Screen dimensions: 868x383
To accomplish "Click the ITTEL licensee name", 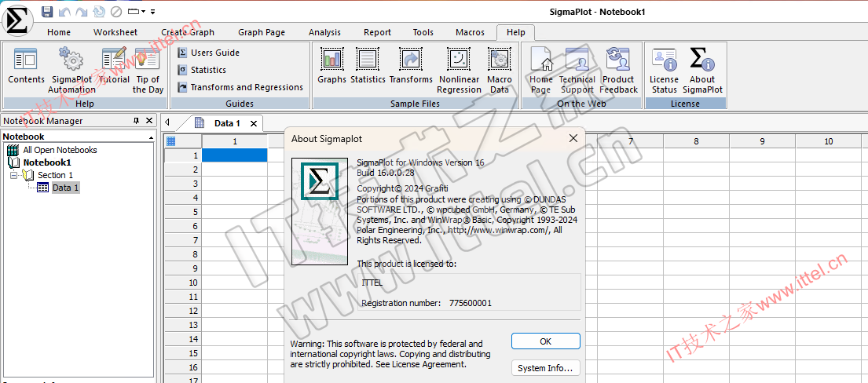I will click(x=372, y=283).
